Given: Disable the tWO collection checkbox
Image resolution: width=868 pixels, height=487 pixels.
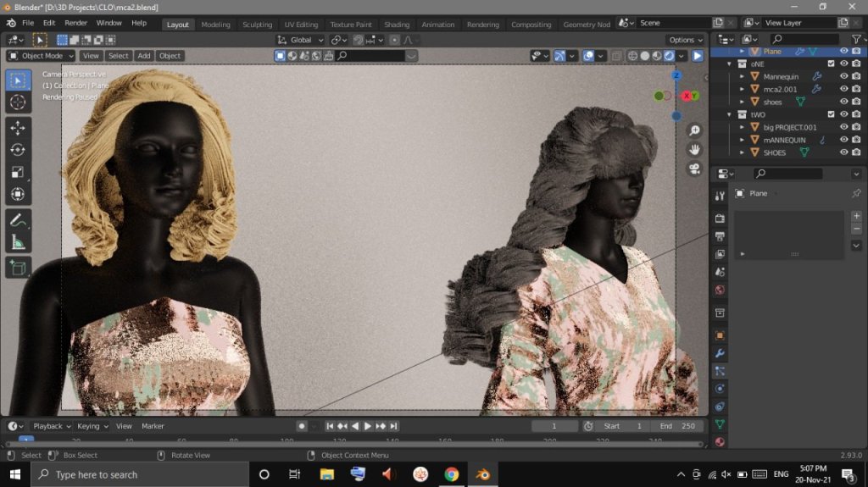Looking at the screenshot, I should (x=831, y=114).
